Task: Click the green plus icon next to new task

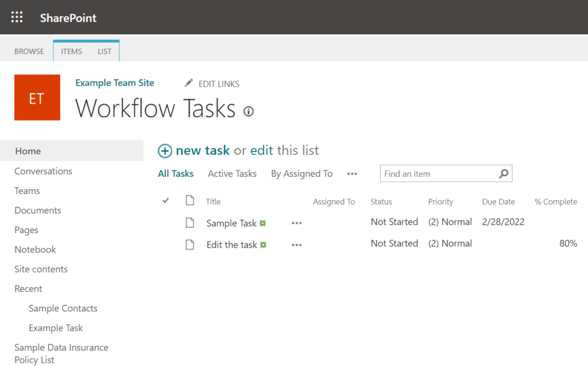Action: coord(164,150)
